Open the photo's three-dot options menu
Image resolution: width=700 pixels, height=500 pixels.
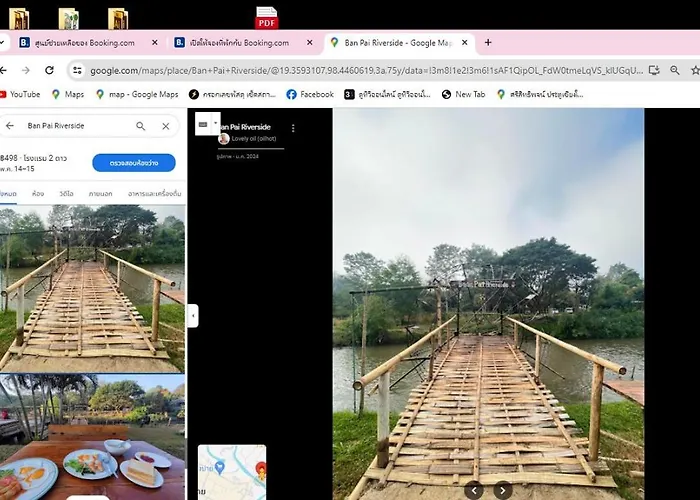pyautogui.click(x=293, y=128)
